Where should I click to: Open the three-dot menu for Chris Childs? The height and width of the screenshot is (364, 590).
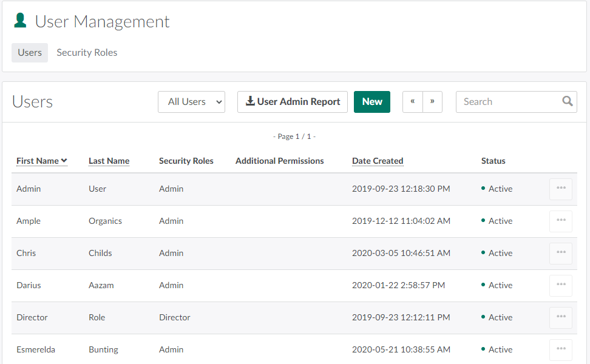point(560,253)
